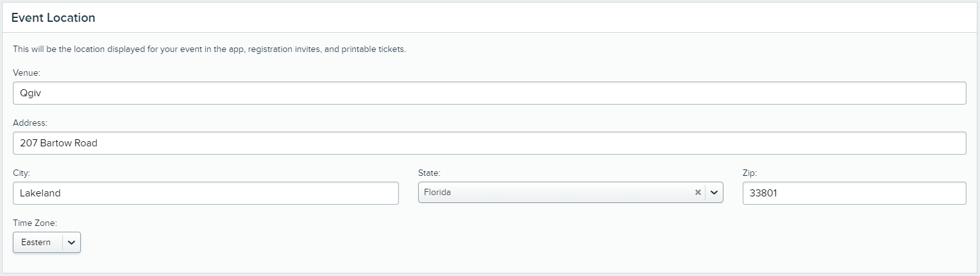Expand the State dropdown arrow
This screenshot has height=276, width=980.
(x=714, y=193)
